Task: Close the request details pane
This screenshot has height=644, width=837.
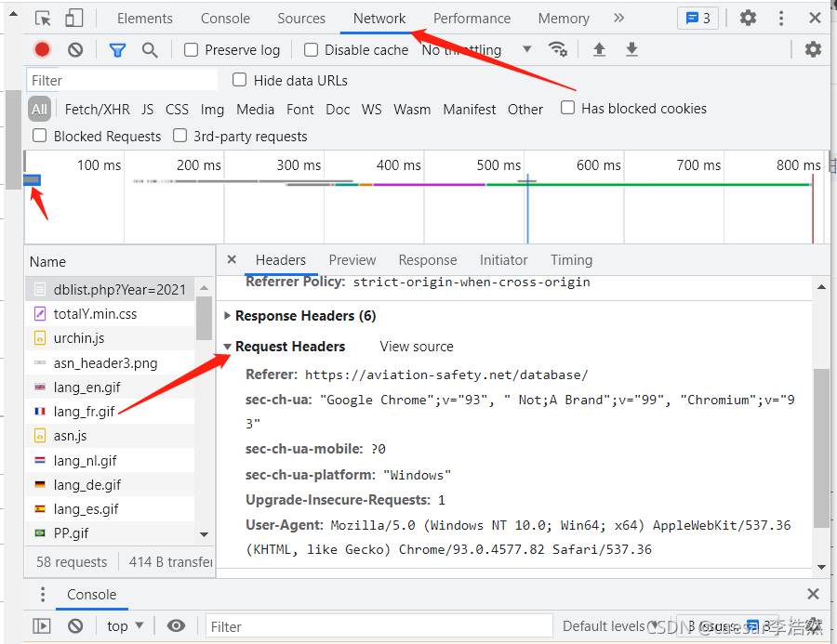Action: click(232, 259)
